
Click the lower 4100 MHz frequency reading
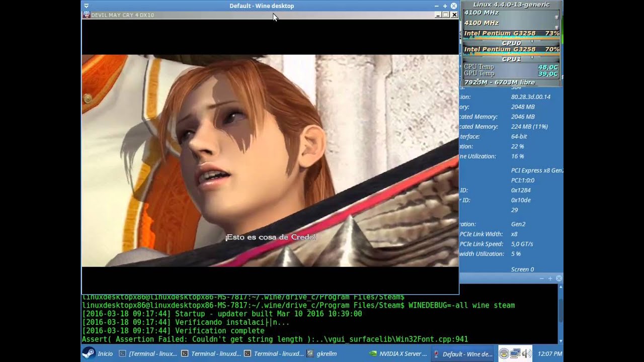481,23
